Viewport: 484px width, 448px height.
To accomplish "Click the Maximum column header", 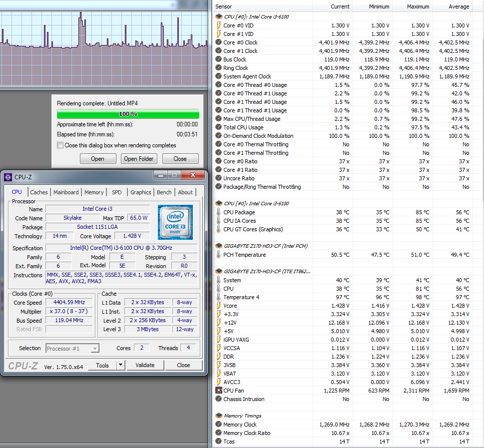I will 413,6.
